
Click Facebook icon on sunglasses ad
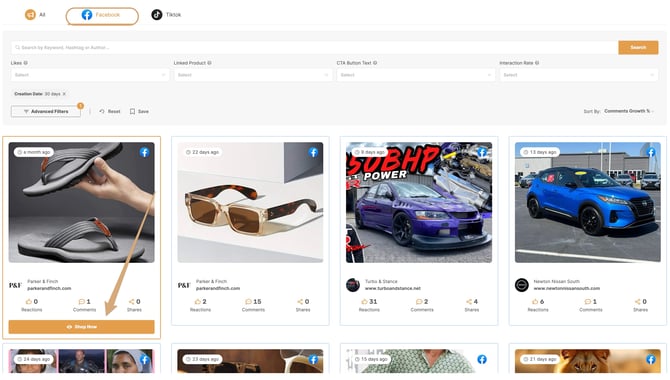coord(313,152)
